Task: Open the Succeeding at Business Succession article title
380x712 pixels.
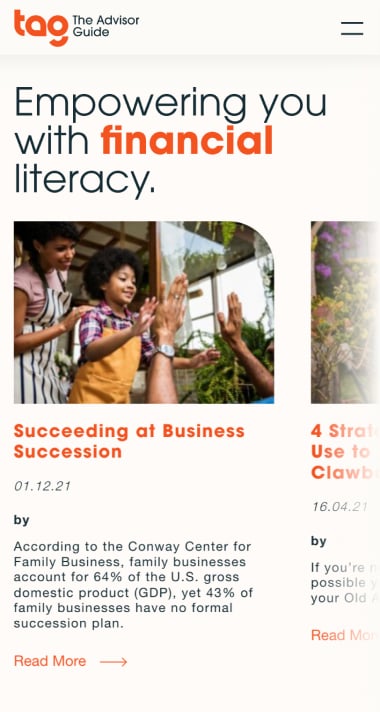Action: [x=129, y=441]
